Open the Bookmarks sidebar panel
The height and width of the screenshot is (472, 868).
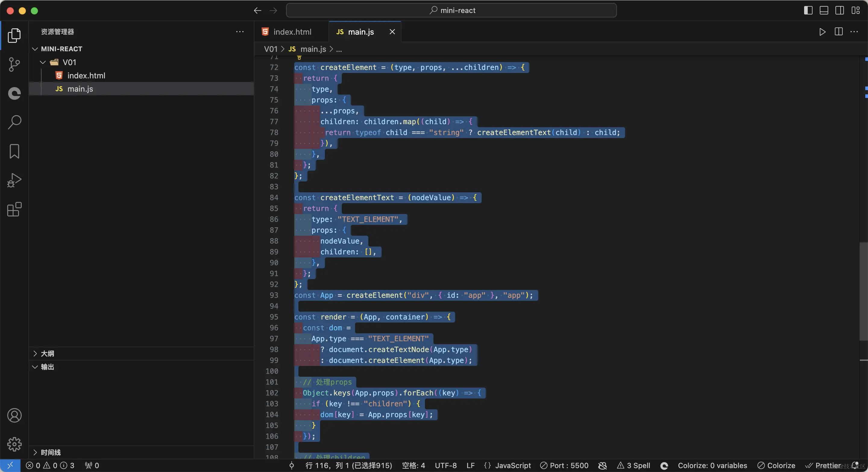pos(14,152)
